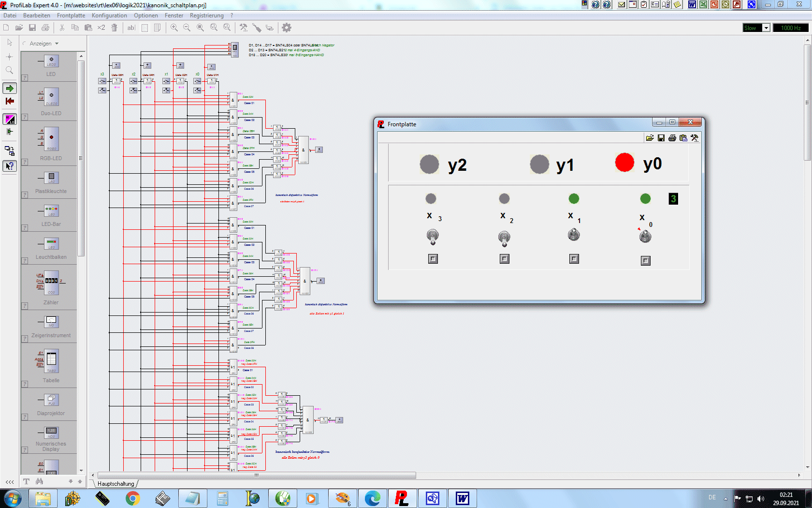The height and width of the screenshot is (508, 812).
Task: Stop simulation with the red arrow icon
Action: click(x=10, y=101)
